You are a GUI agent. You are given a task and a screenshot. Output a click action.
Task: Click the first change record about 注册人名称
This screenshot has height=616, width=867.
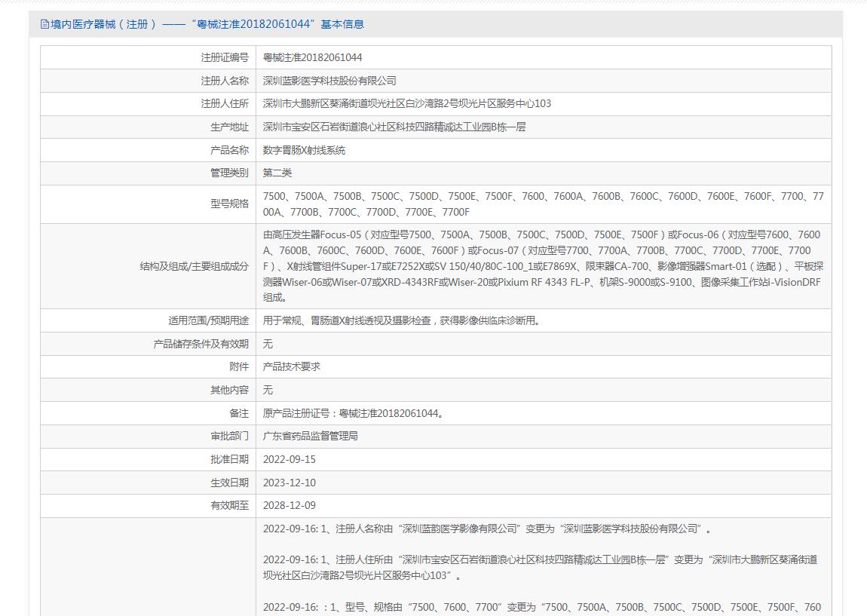pyautogui.click(x=486, y=529)
